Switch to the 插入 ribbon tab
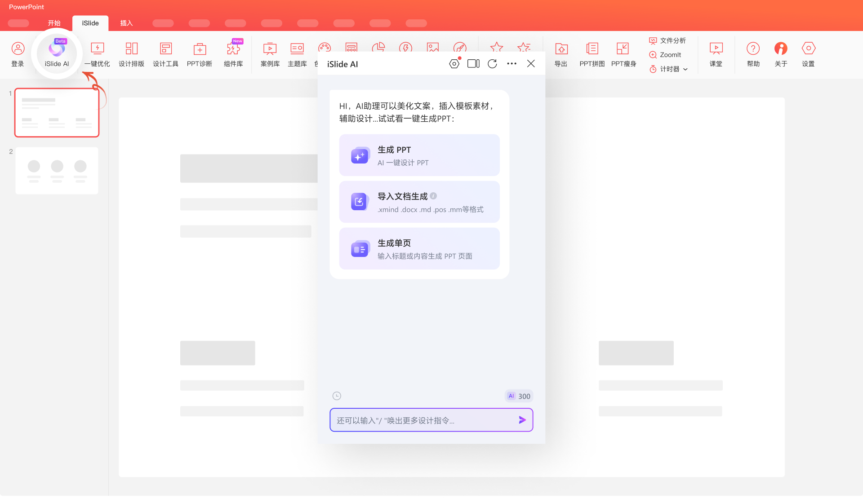Viewport: 863px width, 504px height. (126, 23)
